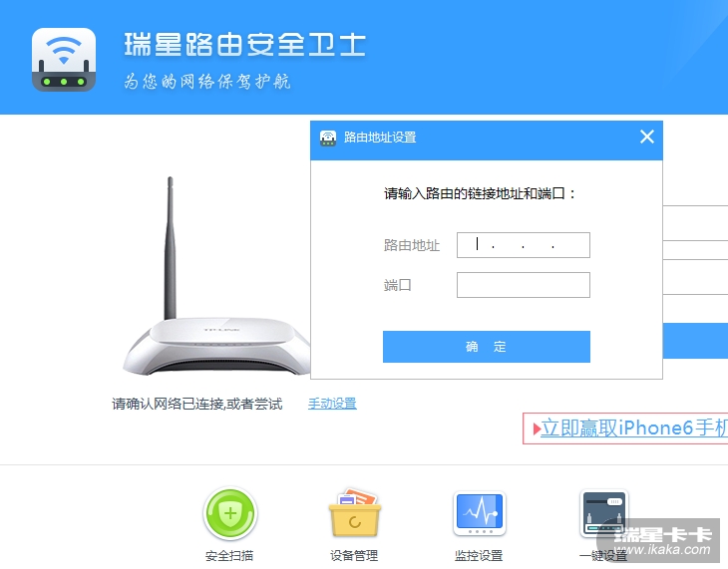Image resolution: width=728 pixels, height=569 pixels.
Task: Open the 安全扫描 green shield icon
Action: click(x=230, y=513)
